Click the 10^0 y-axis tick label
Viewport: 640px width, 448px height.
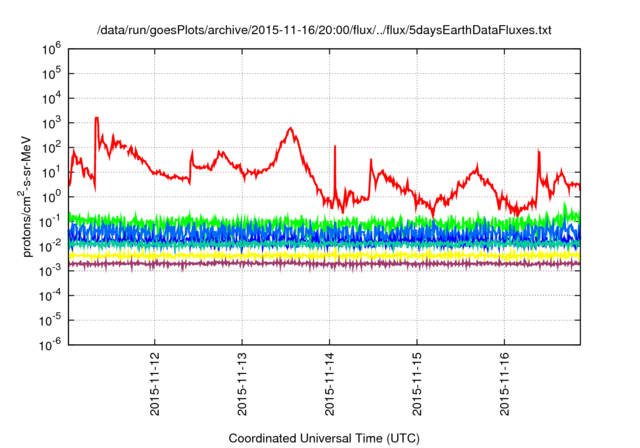coord(51,197)
